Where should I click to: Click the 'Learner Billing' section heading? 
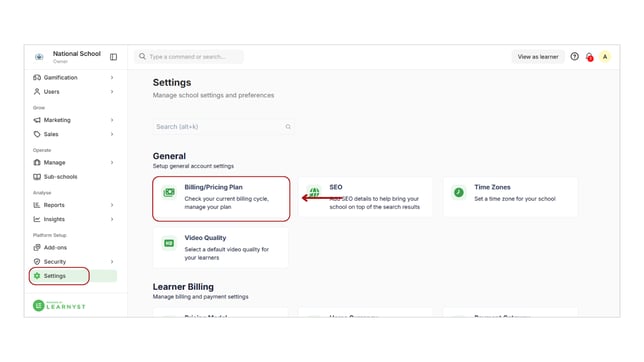coord(183,287)
